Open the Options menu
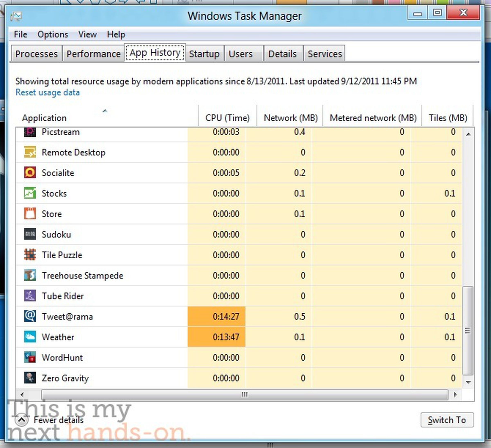This screenshot has width=491, height=448. click(x=53, y=34)
